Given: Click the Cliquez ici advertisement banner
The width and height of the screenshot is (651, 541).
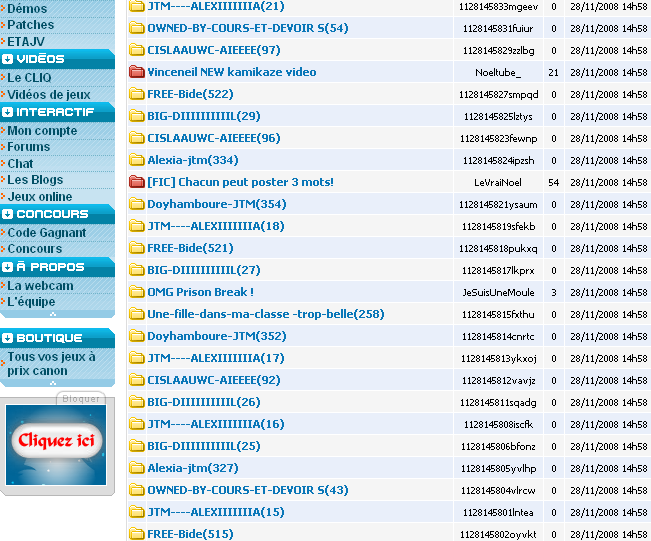Looking at the screenshot, I should (x=56, y=440).
